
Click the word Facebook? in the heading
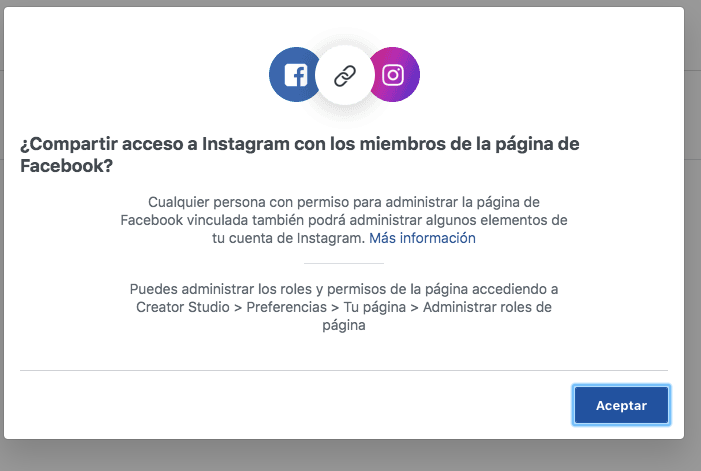tap(67, 166)
